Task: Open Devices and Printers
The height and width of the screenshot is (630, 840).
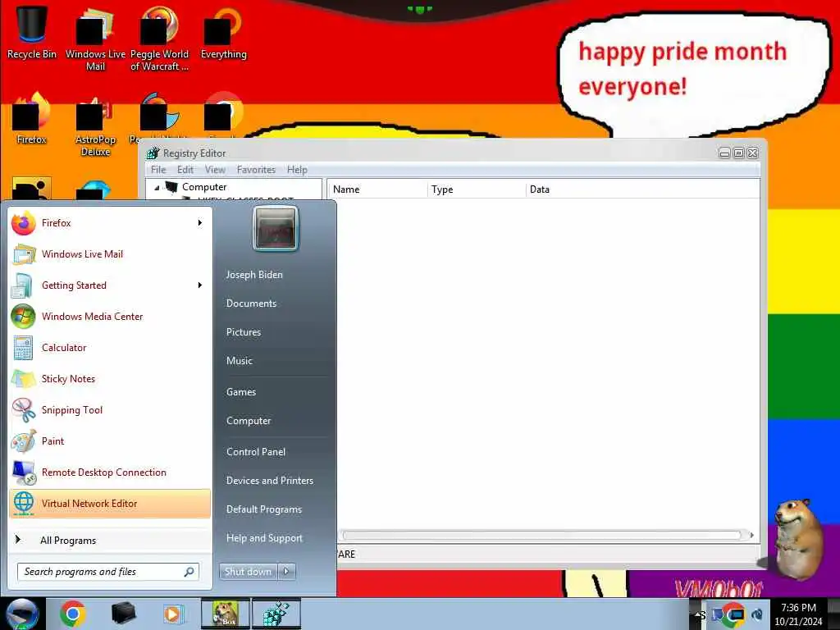Action: (270, 481)
